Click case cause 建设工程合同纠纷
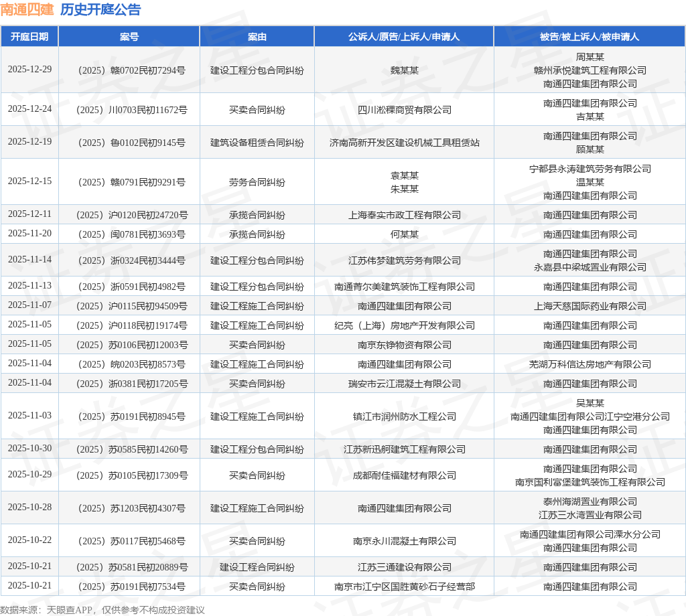The image size is (686, 616). (x=257, y=568)
